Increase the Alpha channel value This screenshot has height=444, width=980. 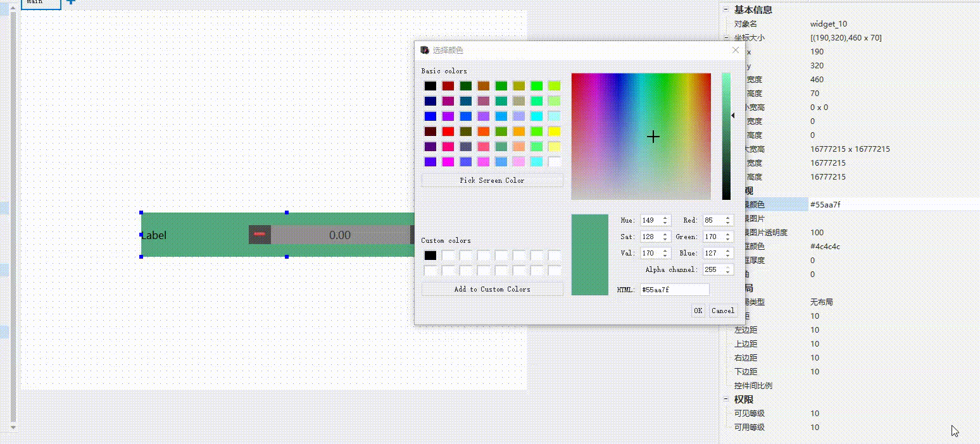pos(728,268)
